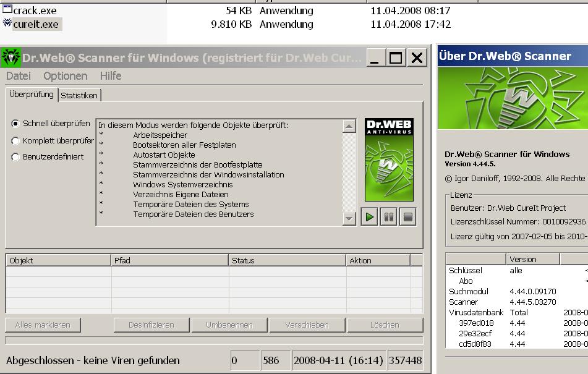This screenshot has height=374, width=588.
Task: Click the Alles markieren button
Action: click(43, 325)
